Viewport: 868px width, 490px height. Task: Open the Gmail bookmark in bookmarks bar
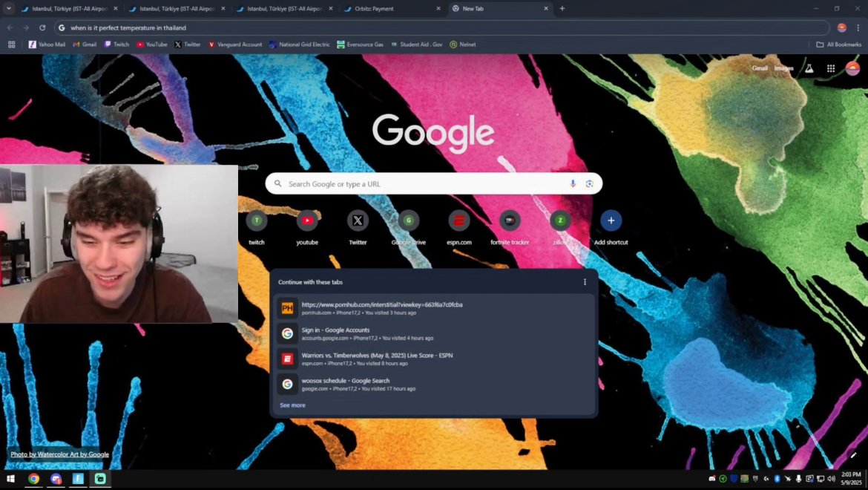coord(85,45)
